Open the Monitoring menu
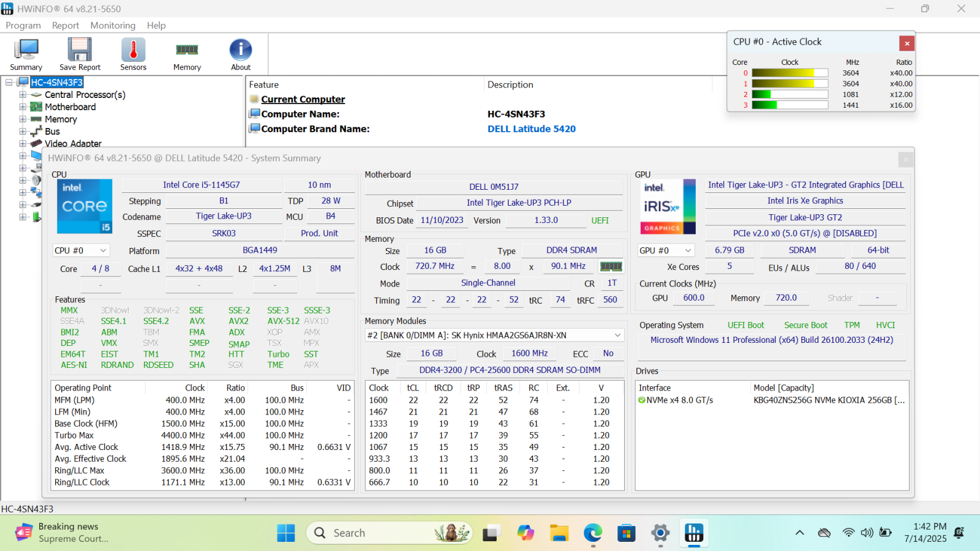Screen dimensions: 980x551 pos(113,25)
